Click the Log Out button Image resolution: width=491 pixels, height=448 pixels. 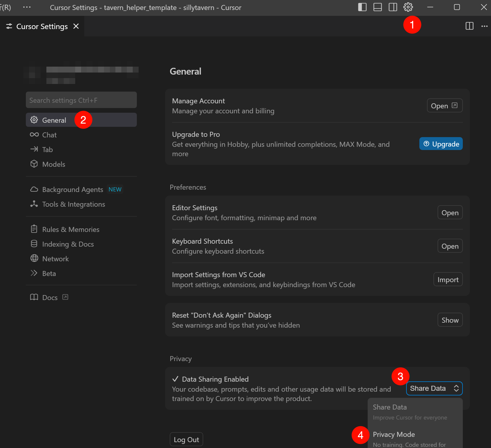click(x=186, y=439)
